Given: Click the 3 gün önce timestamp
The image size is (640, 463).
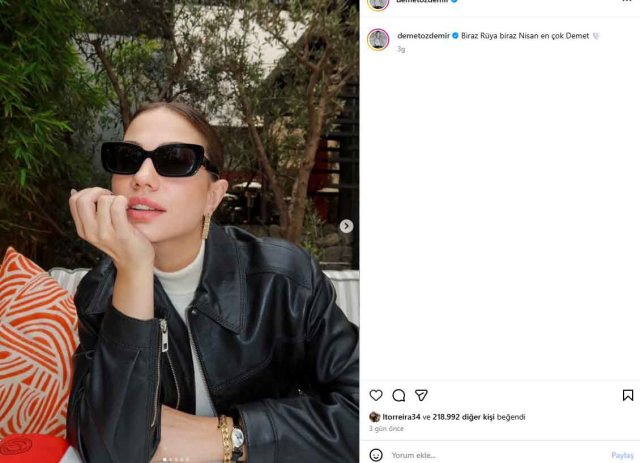Looking at the screenshot, I should (x=386, y=429).
